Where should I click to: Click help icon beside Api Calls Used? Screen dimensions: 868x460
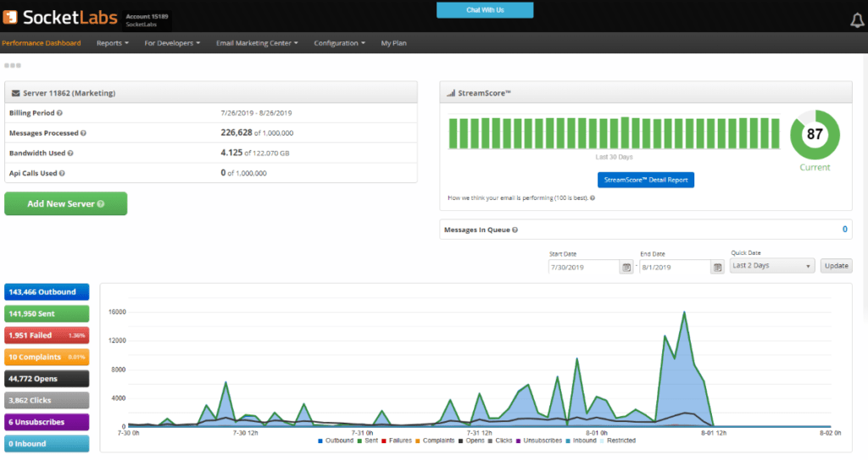[62, 174]
